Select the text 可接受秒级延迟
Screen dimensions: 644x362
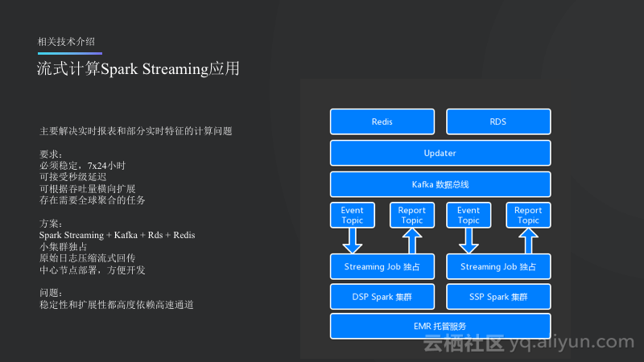(73, 177)
